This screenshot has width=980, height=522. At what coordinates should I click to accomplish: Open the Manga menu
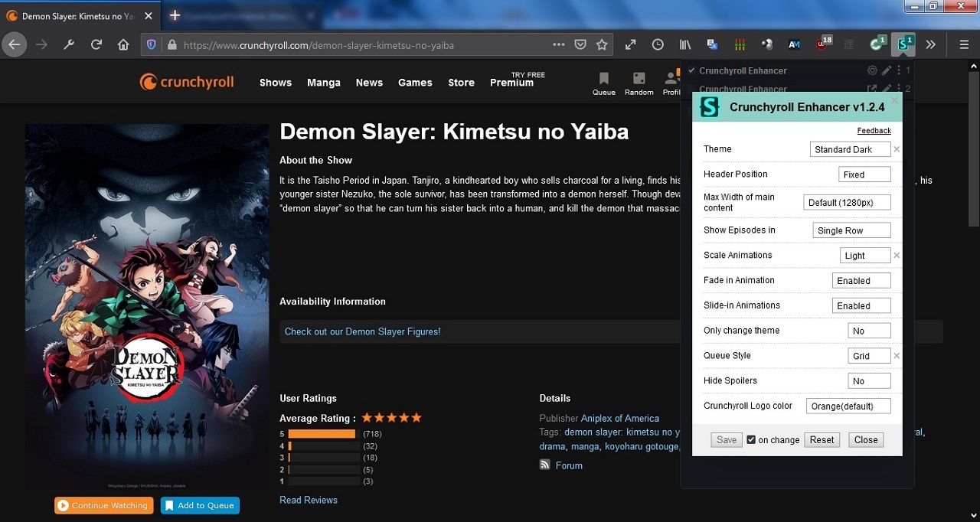(x=324, y=83)
